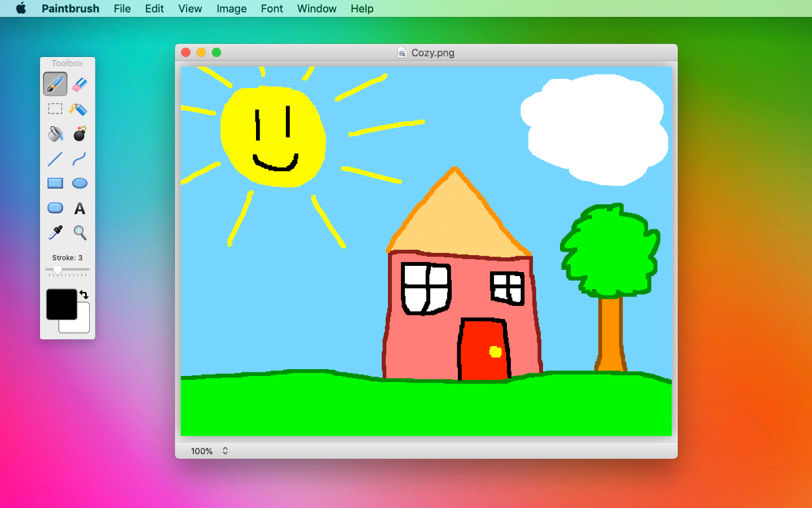
Task: Select the rectangular selection tool
Action: [55, 108]
